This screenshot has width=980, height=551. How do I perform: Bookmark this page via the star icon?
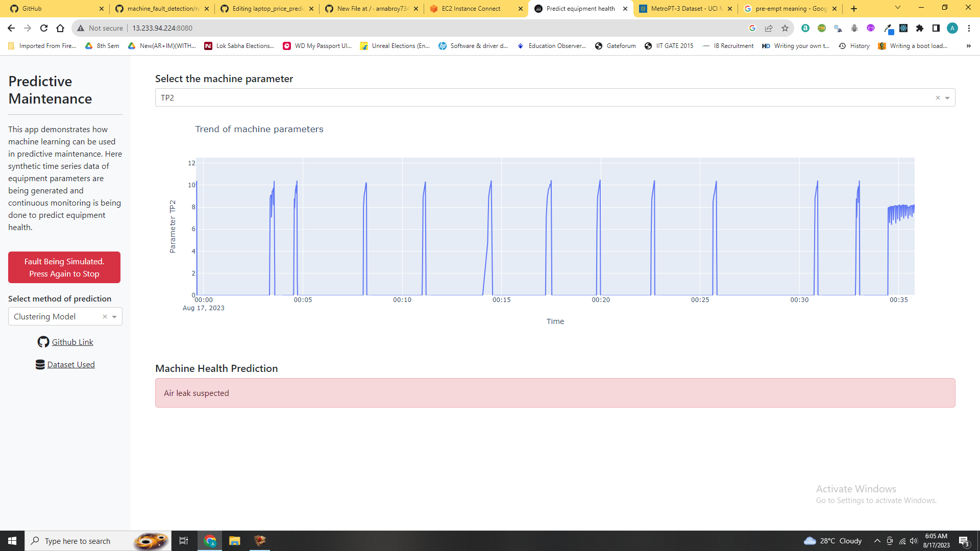(785, 28)
